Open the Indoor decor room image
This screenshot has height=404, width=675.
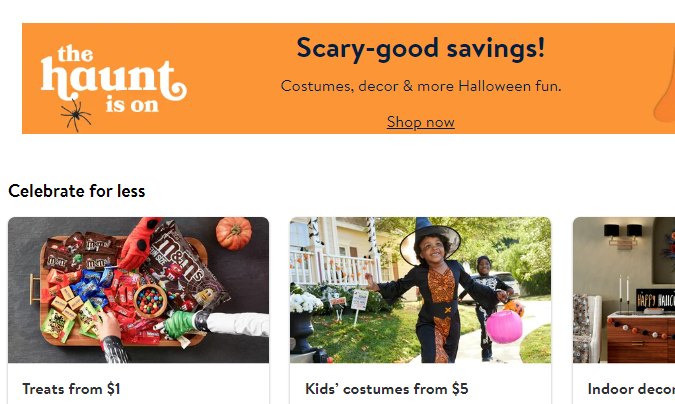click(624, 290)
